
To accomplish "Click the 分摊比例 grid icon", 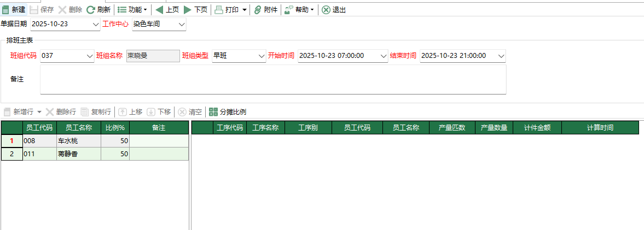I will tap(213, 111).
